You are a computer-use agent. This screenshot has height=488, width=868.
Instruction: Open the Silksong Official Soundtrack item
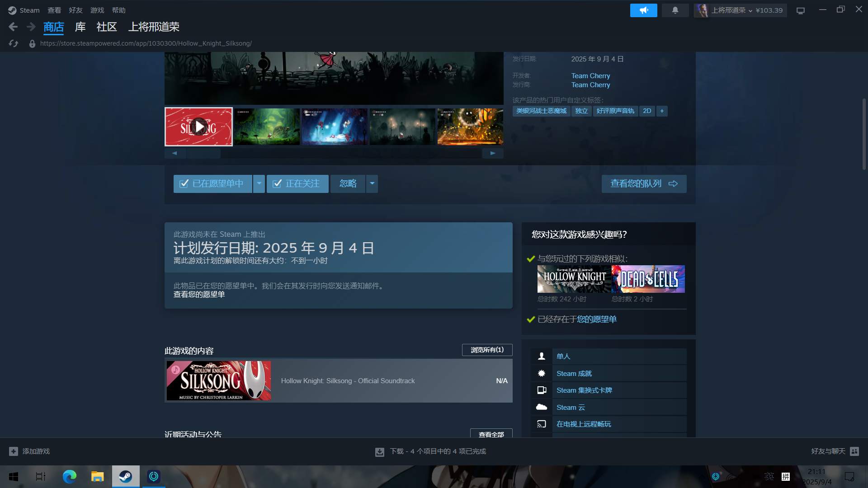339,381
